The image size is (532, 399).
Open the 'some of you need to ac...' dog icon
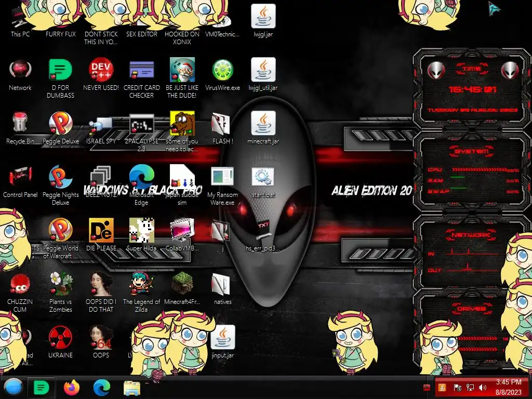click(x=182, y=123)
